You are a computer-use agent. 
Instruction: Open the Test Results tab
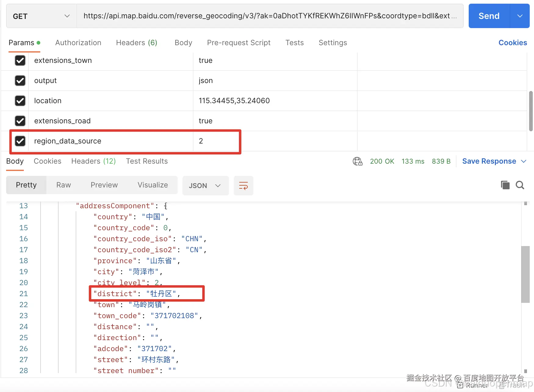147,161
